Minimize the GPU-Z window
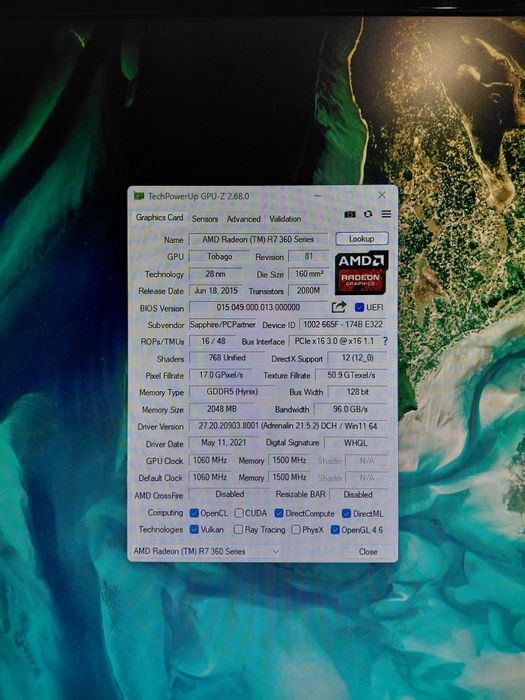525x700 pixels. pyautogui.click(x=318, y=195)
